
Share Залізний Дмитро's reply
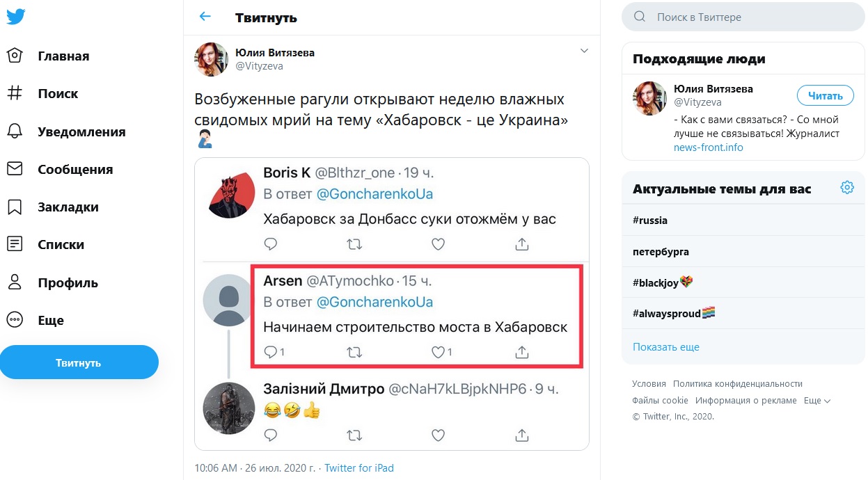521,435
